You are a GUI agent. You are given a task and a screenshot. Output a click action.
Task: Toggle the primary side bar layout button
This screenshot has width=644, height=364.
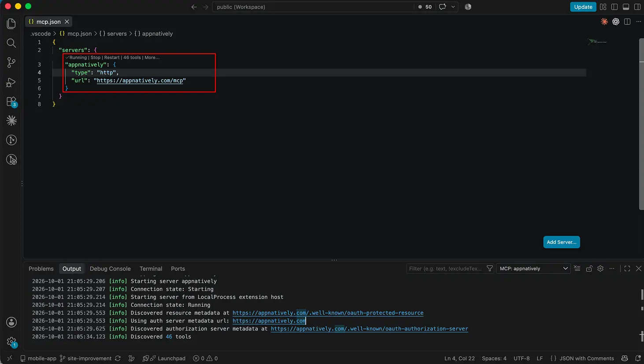pos(614,7)
